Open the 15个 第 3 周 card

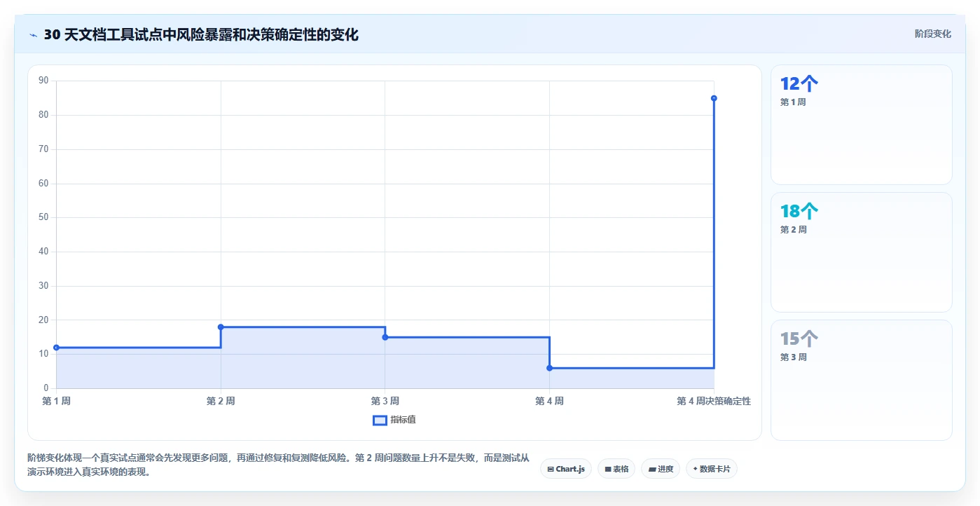coord(862,381)
